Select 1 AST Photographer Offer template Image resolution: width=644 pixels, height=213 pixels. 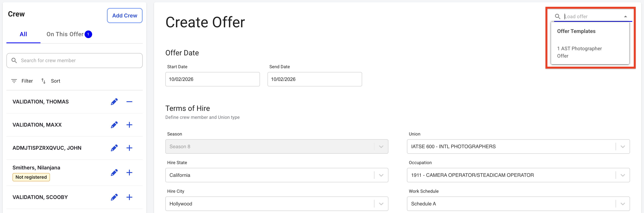point(590,52)
